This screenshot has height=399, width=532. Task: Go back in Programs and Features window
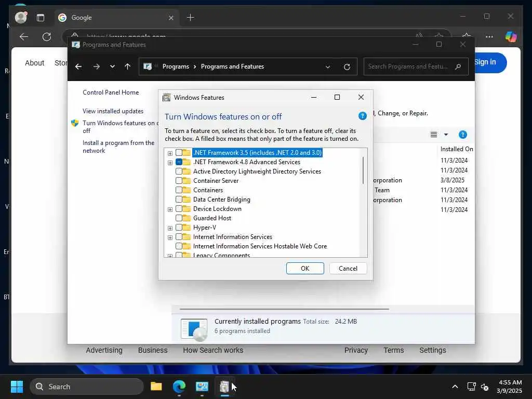click(78, 66)
